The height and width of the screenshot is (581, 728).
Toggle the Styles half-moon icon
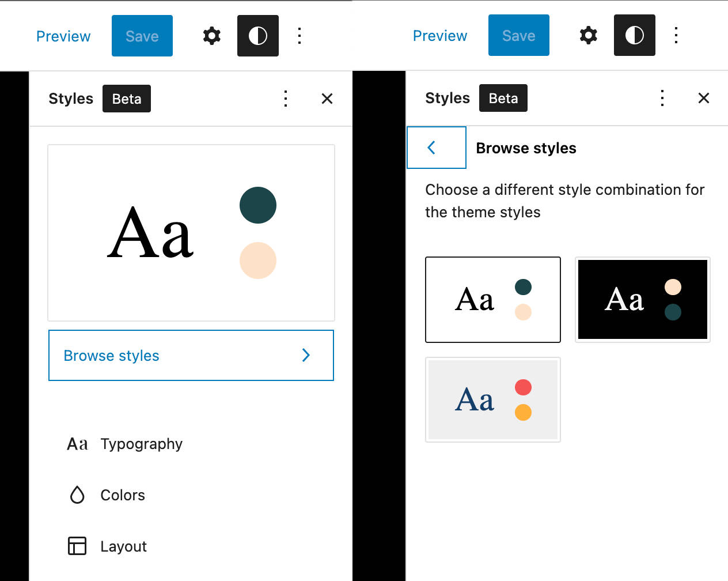coord(257,36)
